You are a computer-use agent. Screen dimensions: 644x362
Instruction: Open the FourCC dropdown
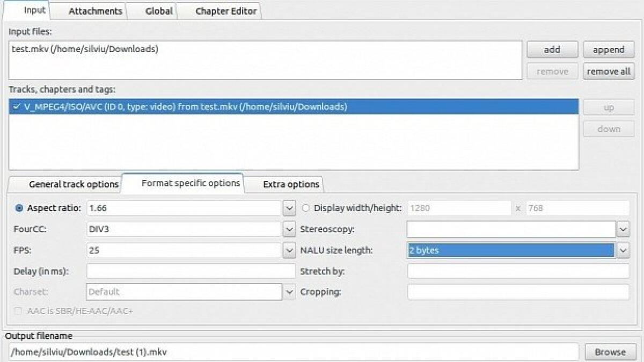289,229
